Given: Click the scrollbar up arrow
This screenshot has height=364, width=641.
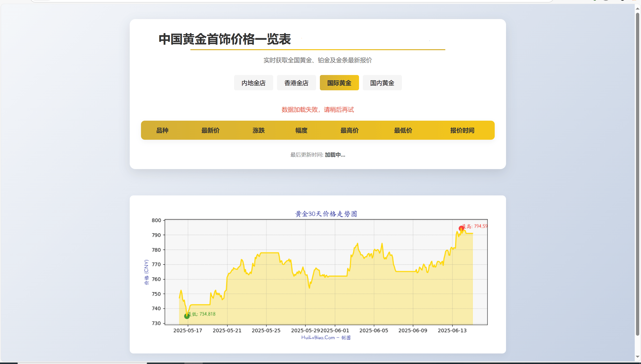Looking at the screenshot, I should (x=637, y=8).
